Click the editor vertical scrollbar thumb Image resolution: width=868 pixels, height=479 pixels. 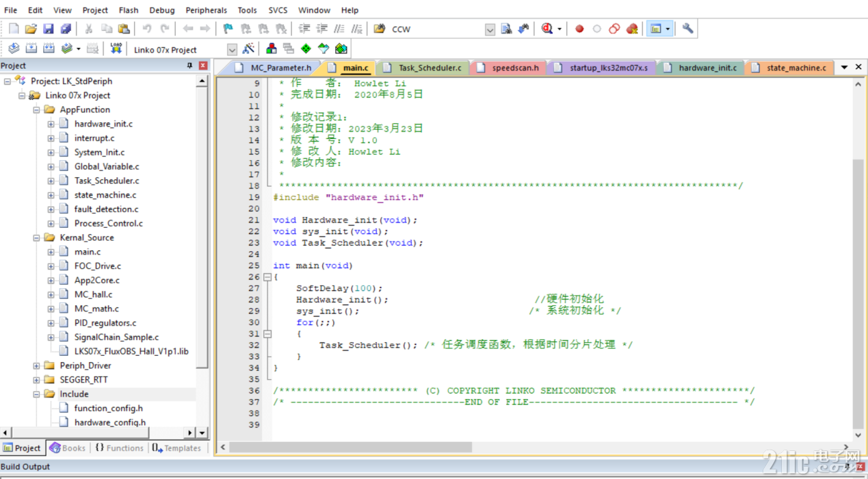click(858, 294)
